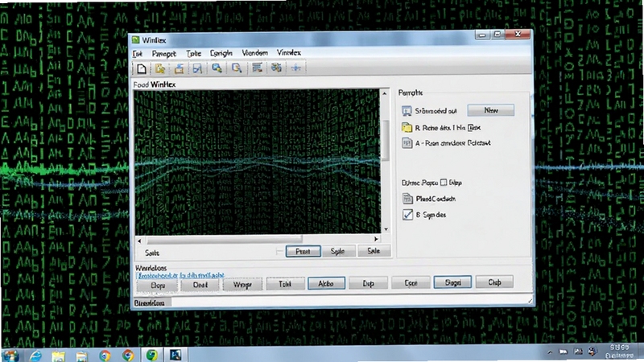The width and height of the screenshot is (644, 362).
Task: Click the taskbar clock
Action: 619,352
